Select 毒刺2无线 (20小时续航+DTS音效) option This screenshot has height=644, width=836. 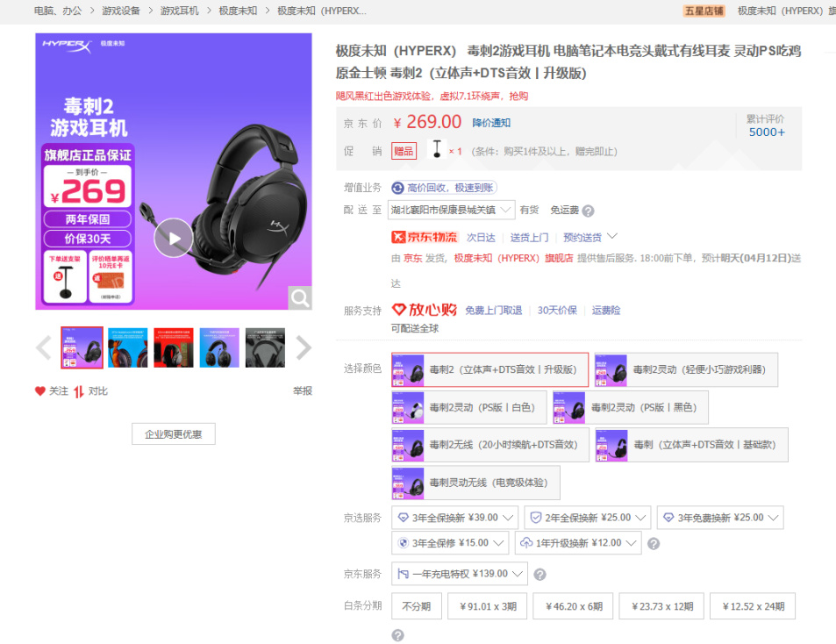click(490, 445)
